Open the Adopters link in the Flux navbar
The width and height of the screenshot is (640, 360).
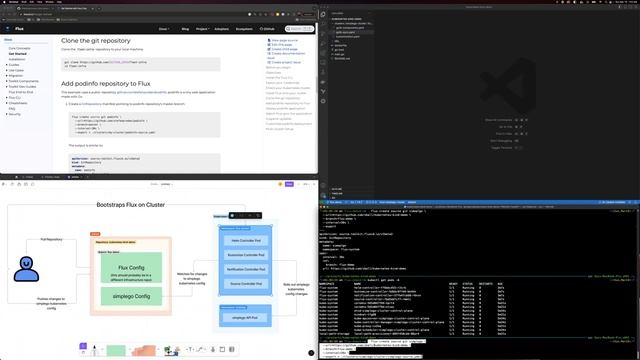(x=222, y=29)
